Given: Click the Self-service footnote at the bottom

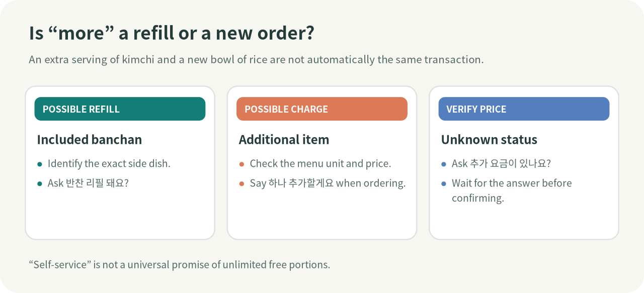Looking at the screenshot, I should [180, 264].
